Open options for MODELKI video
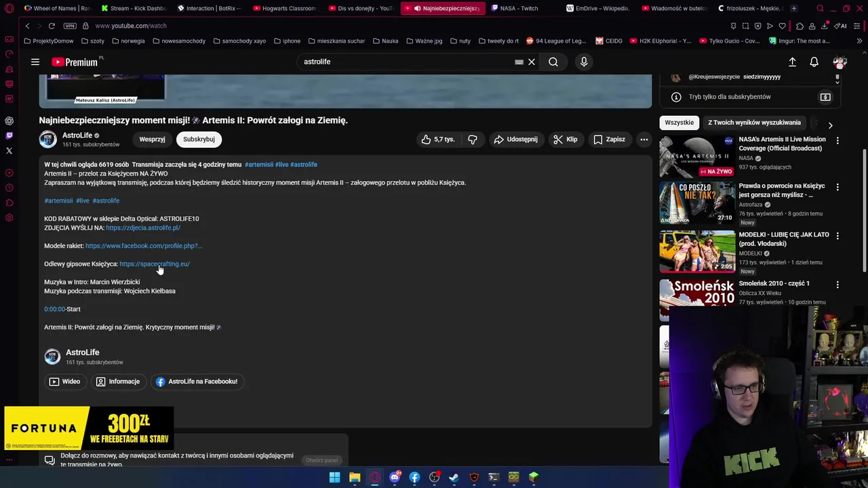The height and width of the screenshot is (488, 868). 837,235
